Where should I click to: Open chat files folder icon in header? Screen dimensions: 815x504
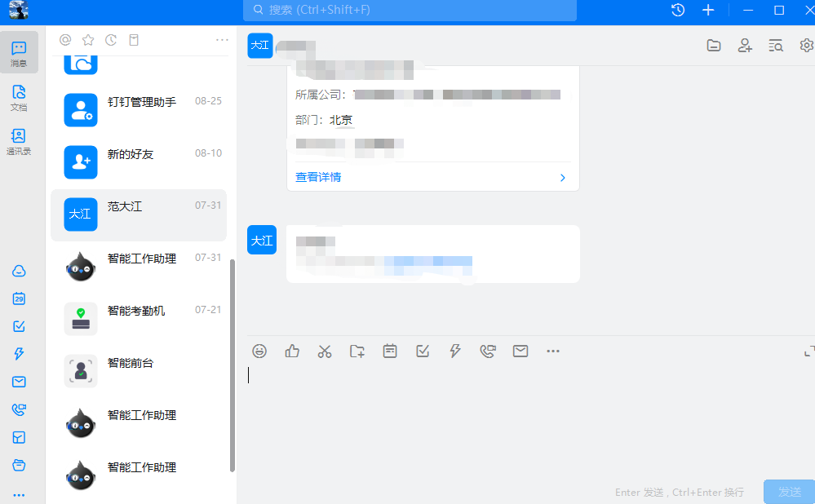714,46
